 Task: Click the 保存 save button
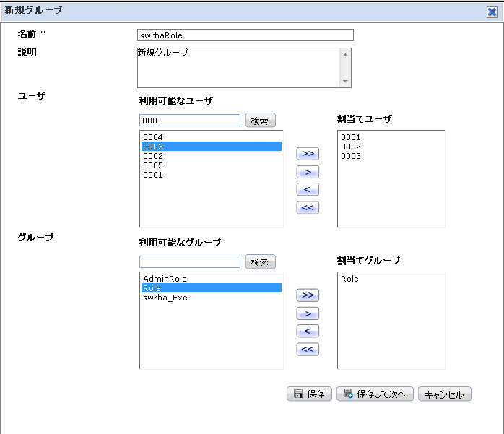tap(309, 394)
